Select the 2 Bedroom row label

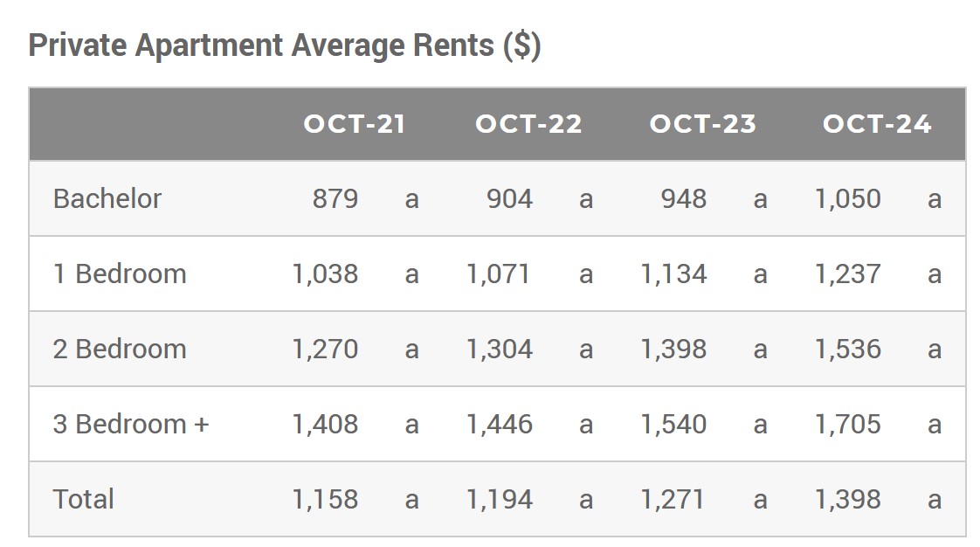120,349
